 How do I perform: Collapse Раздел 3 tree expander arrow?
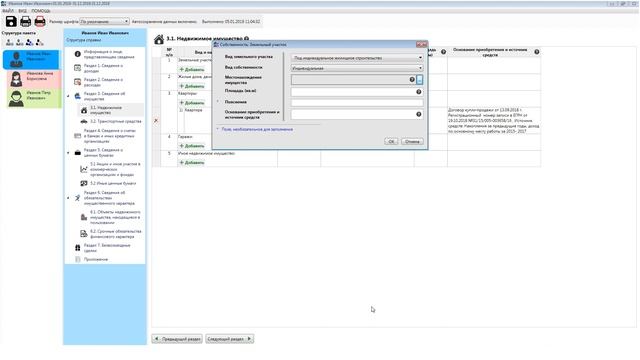pos(68,96)
